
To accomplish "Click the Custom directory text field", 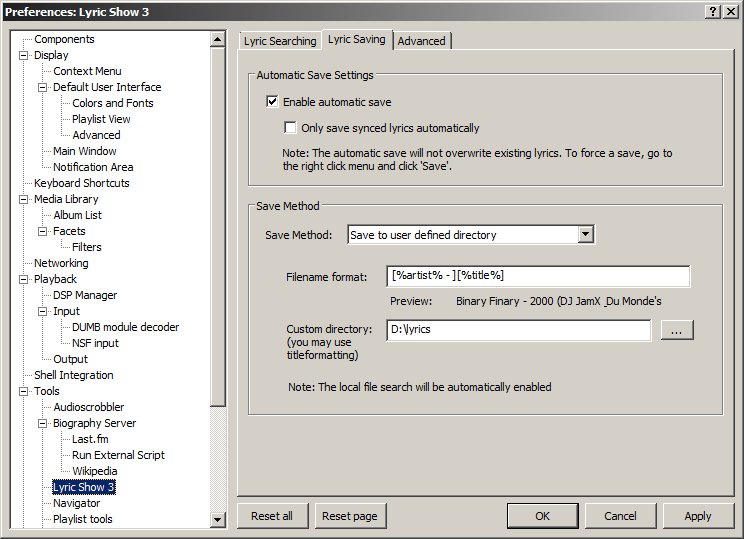I will (518, 330).
